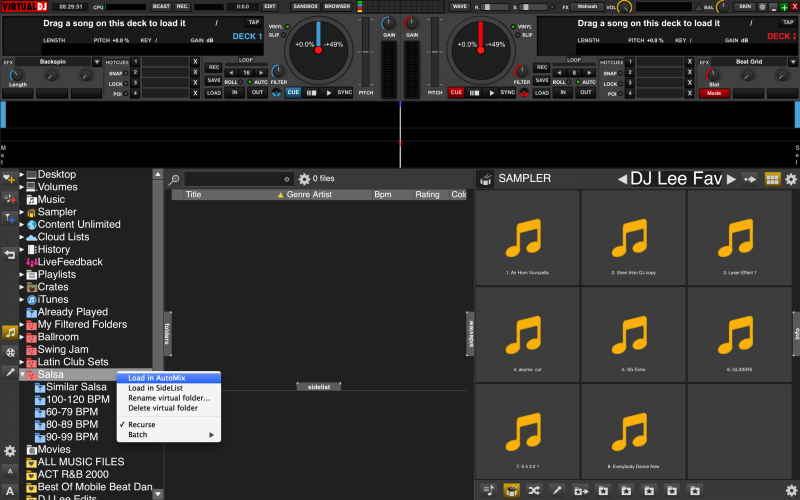The height and width of the screenshot is (500, 800).
Task: Click the Air Horn Vuvuzella sample pad
Action: point(526,238)
